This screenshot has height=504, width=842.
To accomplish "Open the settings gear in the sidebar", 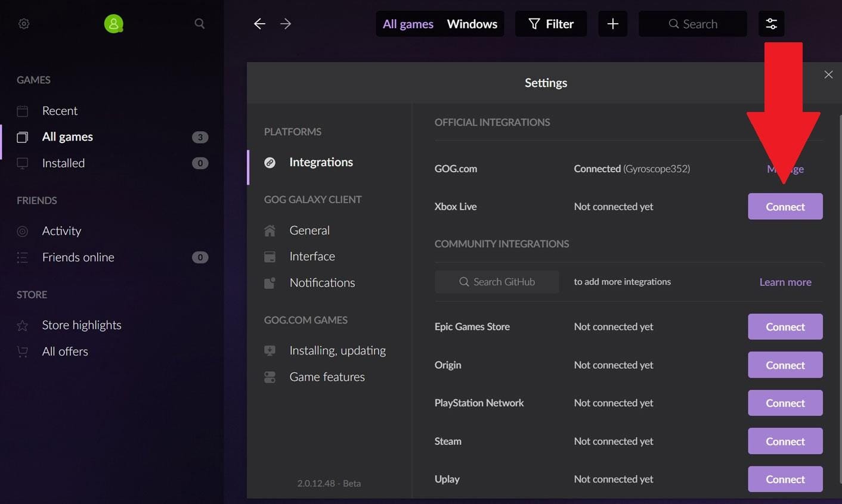I will click(x=24, y=24).
